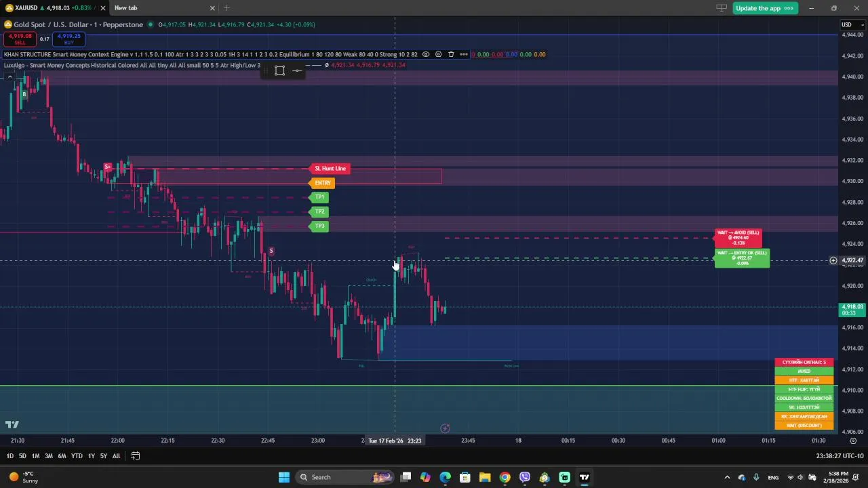Click the lightning flash icon above time axis
Screen dimensions: 868x488
tap(445, 428)
